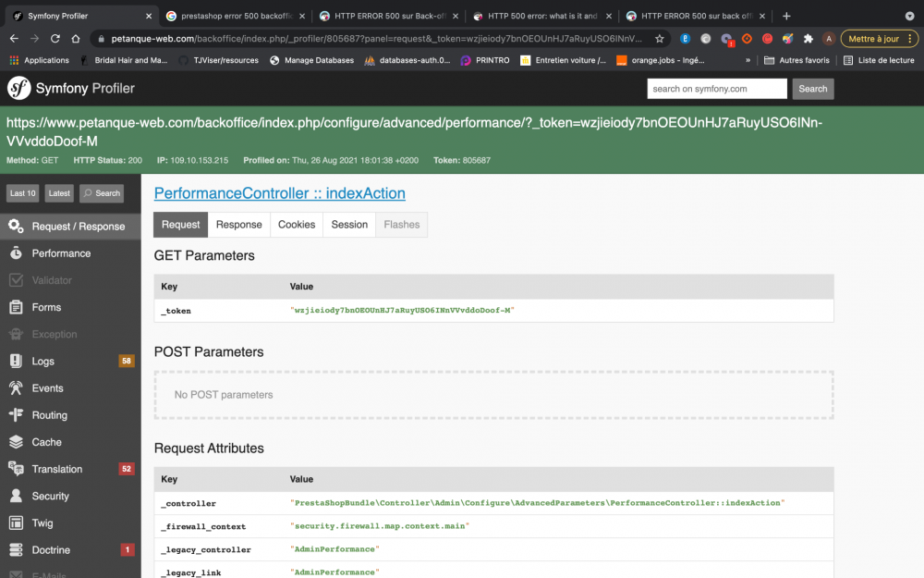
Task: Click the IP 109.10.153.215 text
Action: [x=192, y=160]
